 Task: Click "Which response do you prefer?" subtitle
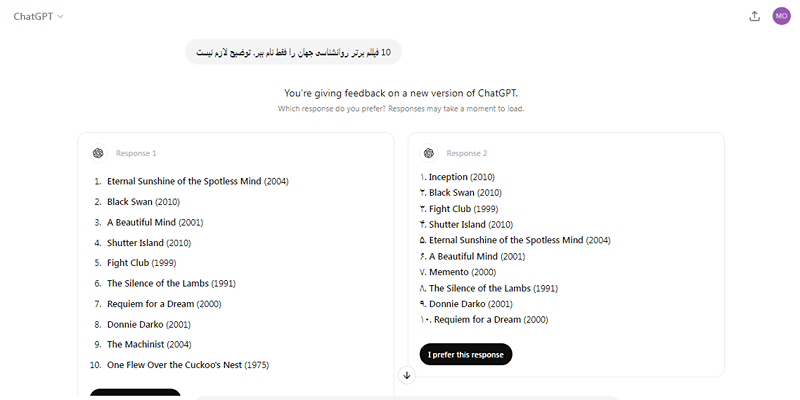click(332, 109)
